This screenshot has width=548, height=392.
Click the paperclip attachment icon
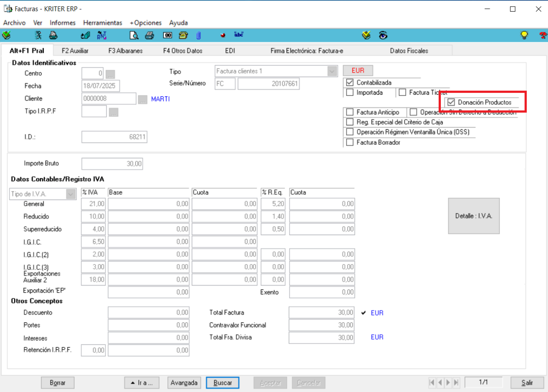click(198, 36)
